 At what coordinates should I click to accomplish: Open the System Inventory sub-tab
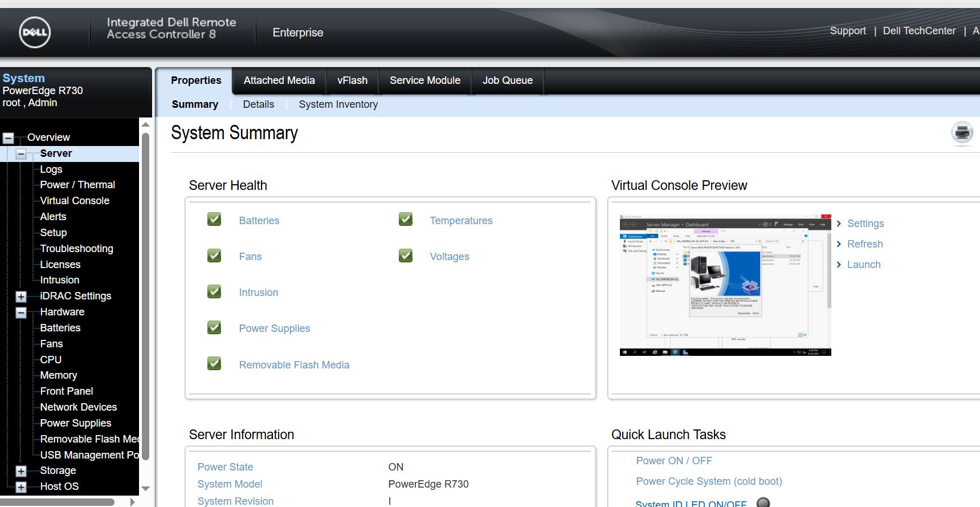click(338, 104)
